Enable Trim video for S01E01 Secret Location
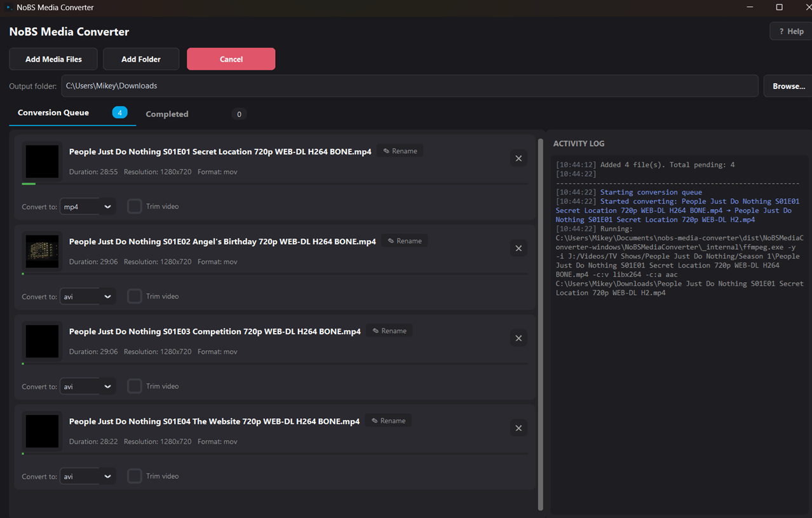 tap(134, 206)
